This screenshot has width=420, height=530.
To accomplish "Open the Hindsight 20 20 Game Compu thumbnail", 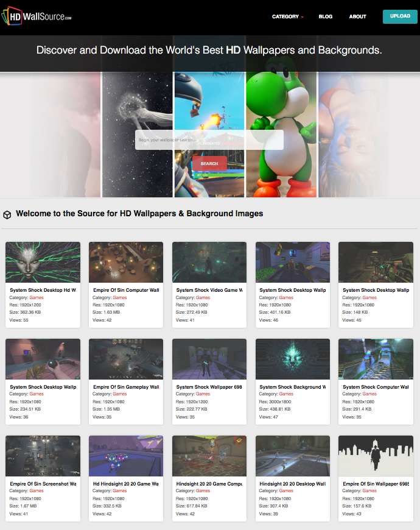I will point(209,456).
